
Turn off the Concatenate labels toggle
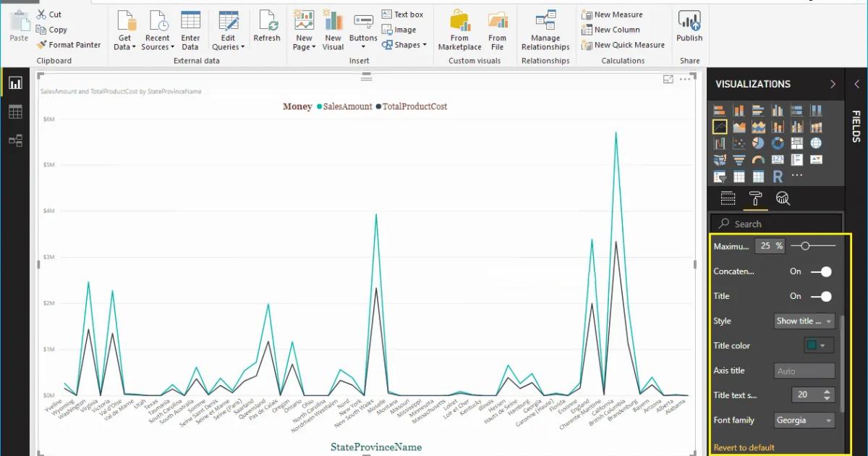(821, 271)
